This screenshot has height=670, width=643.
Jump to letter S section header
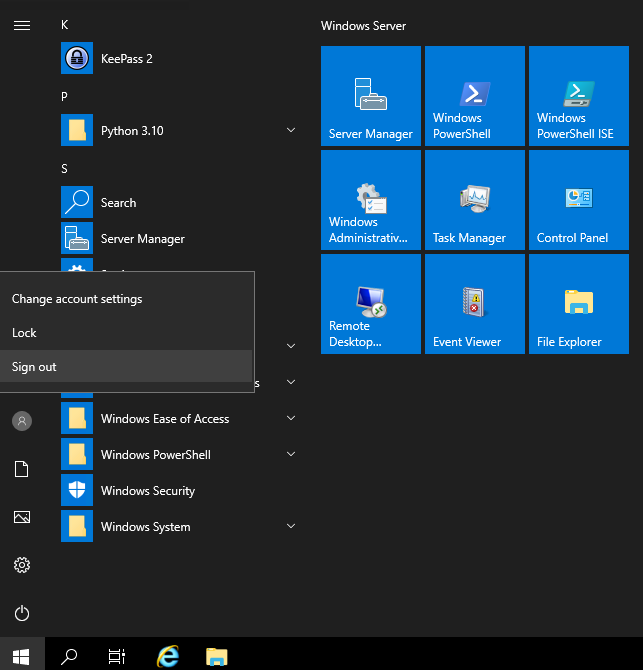click(x=65, y=169)
